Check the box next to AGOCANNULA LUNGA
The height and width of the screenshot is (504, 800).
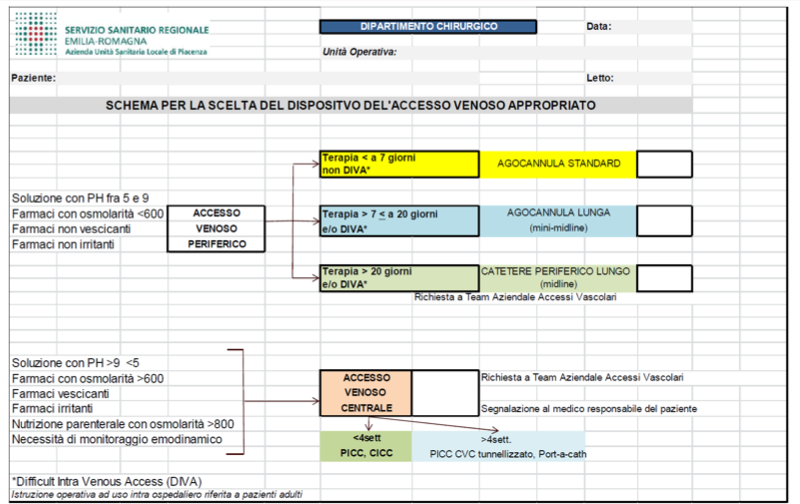664,221
